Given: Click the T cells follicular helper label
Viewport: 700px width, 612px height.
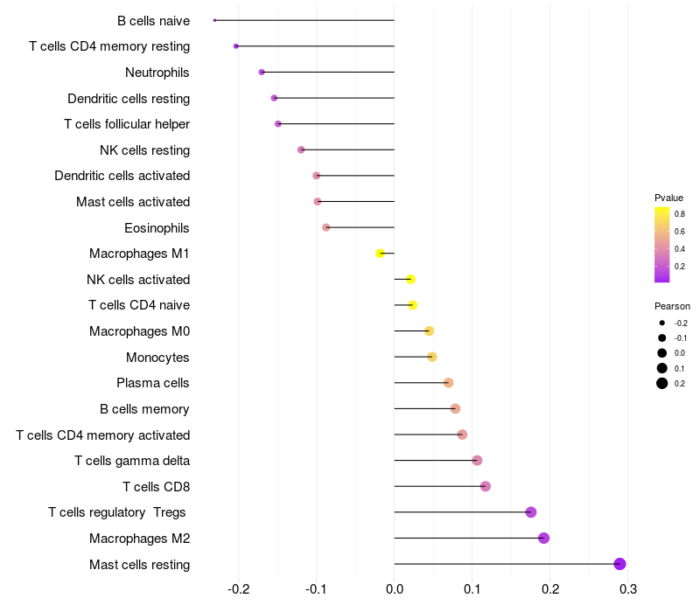Looking at the screenshot, I should [x=127, y=124].
